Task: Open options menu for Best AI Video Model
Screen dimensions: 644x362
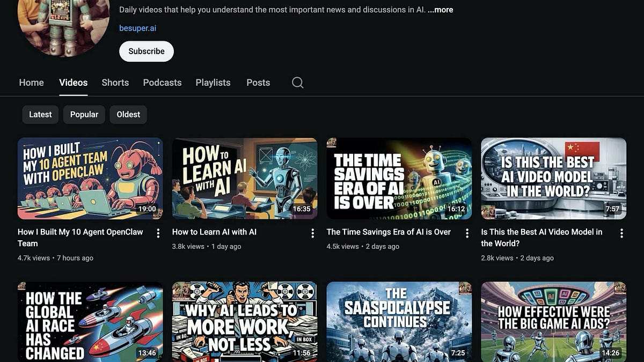Action: pyautogui.click(x=622, y=233)
